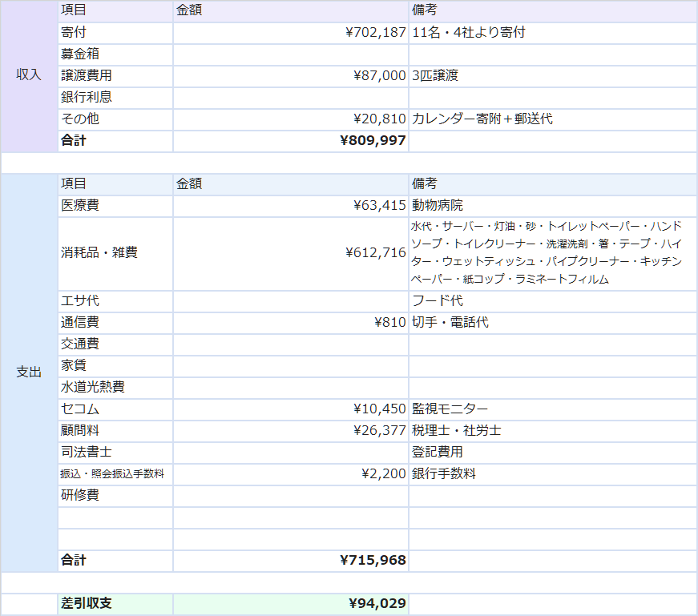Select the 寄付 amount ¥702,187 cell
This screenshot has width=698, height=616.
tap(291, 33)
